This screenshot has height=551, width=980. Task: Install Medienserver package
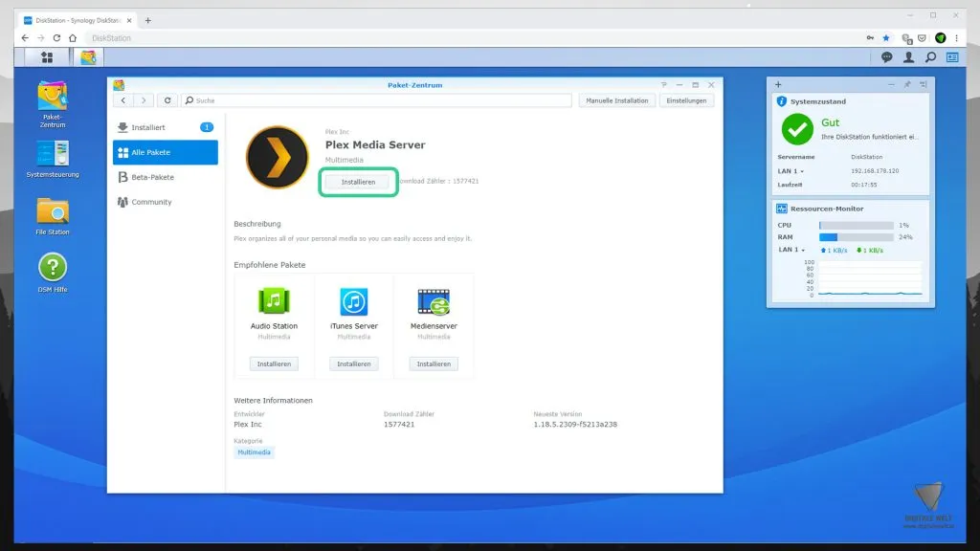[x=434, y=364]
